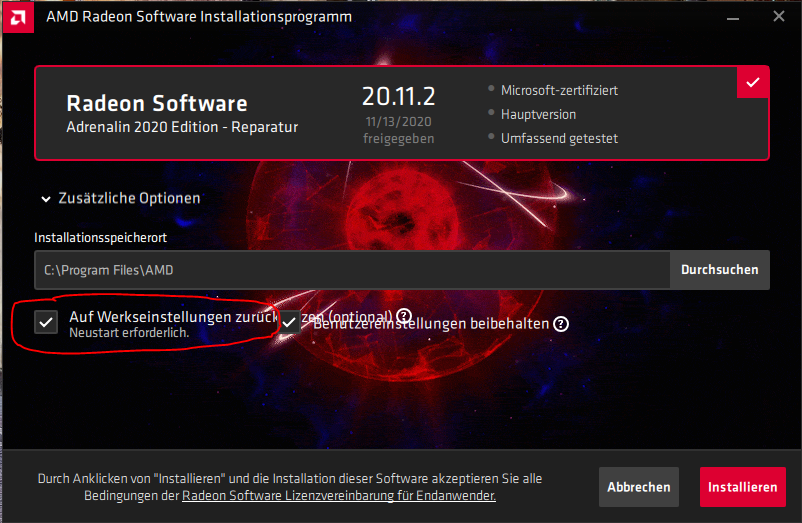Select the Radeon Software Adrenalin 2020 Edition card
Viewport: 802px width, 523px height.
click(x=402, y=113)
